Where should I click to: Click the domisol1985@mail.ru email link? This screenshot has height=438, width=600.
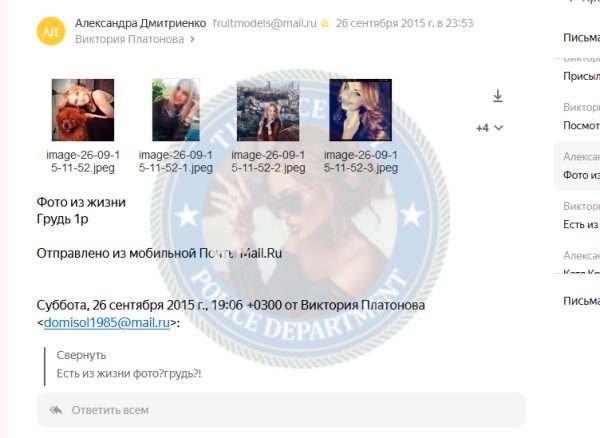(x=107, y=323)
